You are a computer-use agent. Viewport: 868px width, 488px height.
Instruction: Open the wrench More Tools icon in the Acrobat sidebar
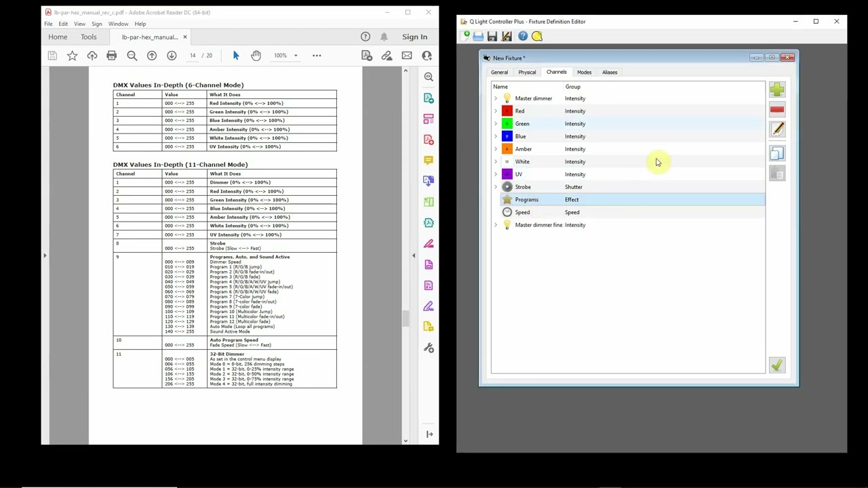[x=429, y=348]
